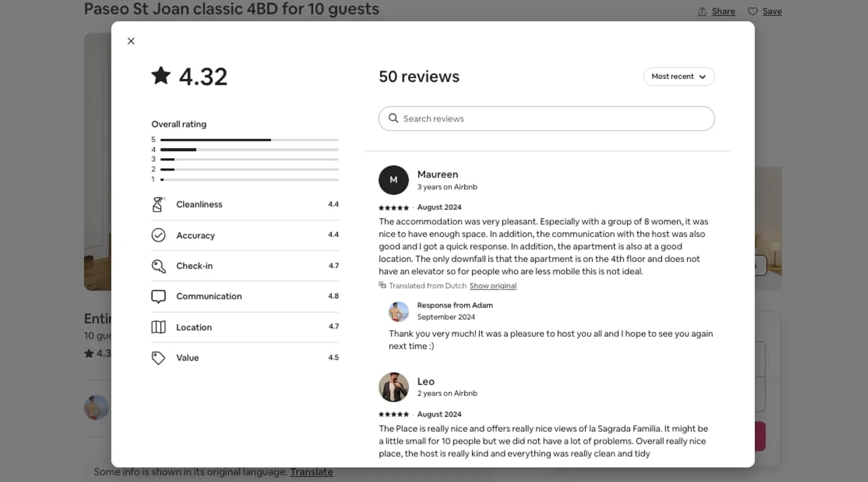Open Maureen's profile avatar
868x482 pixels.
(393, 180)
